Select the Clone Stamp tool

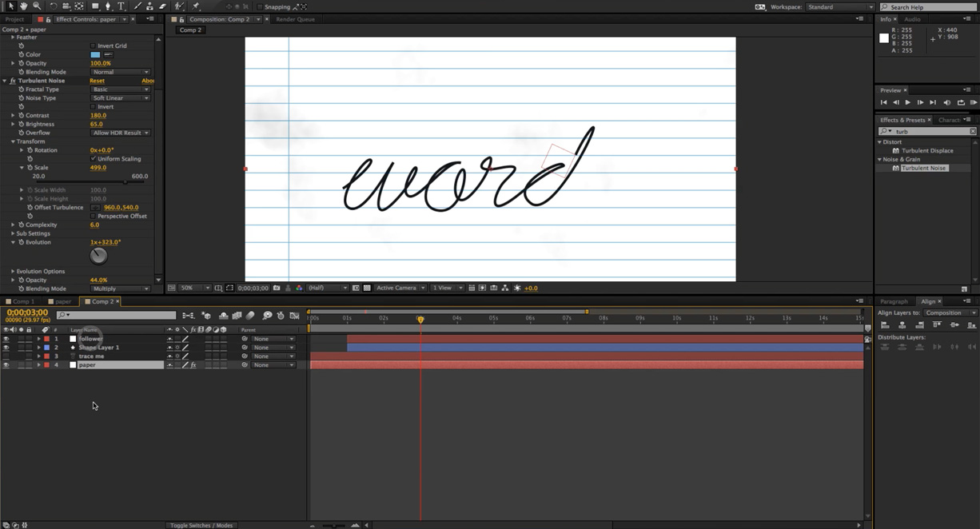149,6
